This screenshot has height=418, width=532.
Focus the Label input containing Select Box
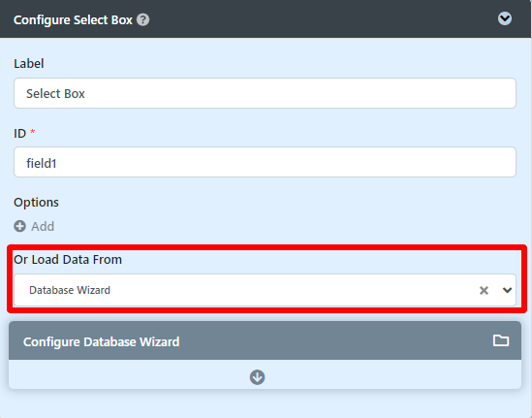click(x=265, y=93)
